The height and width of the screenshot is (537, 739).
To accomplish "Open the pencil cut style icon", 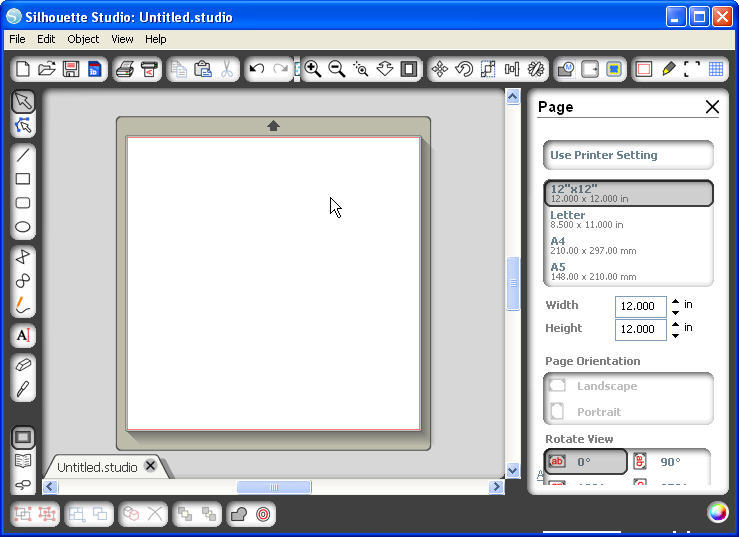I will (668, 69).
